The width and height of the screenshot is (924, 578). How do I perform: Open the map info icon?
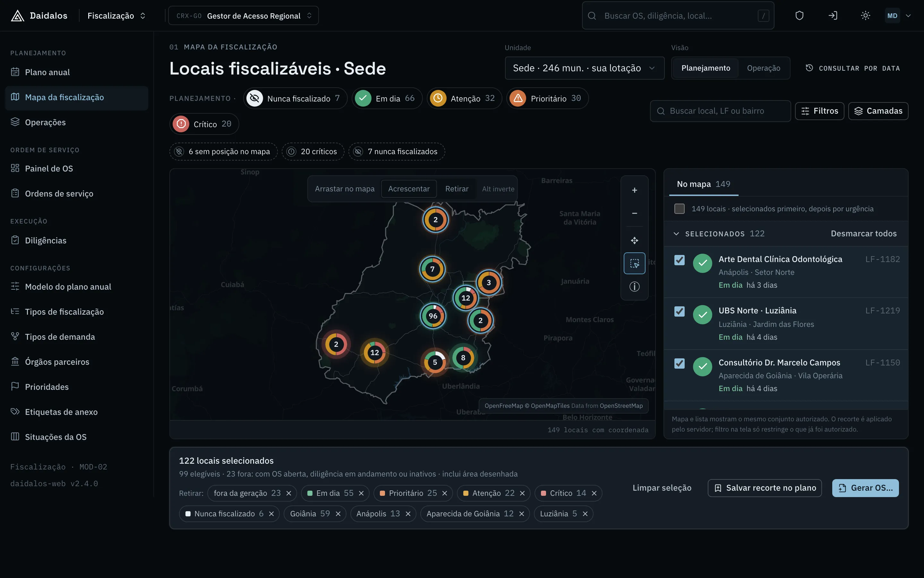click(x=634, y=286)
